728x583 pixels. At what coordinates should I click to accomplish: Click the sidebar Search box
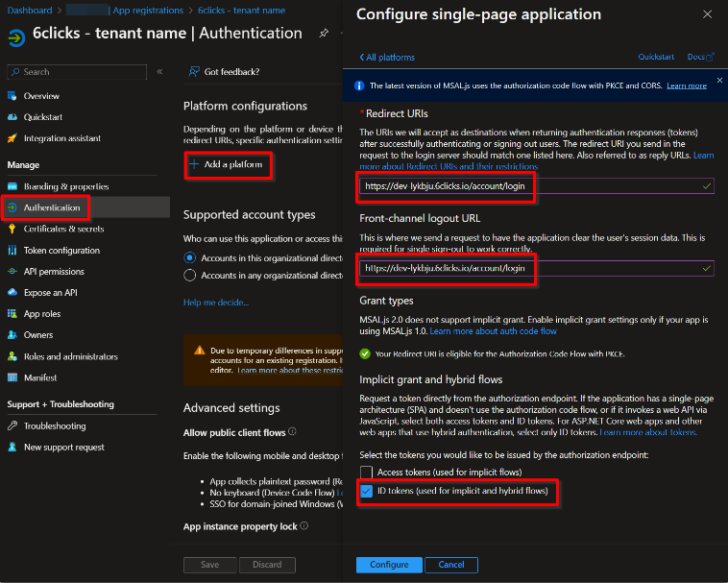coord(77,72)
